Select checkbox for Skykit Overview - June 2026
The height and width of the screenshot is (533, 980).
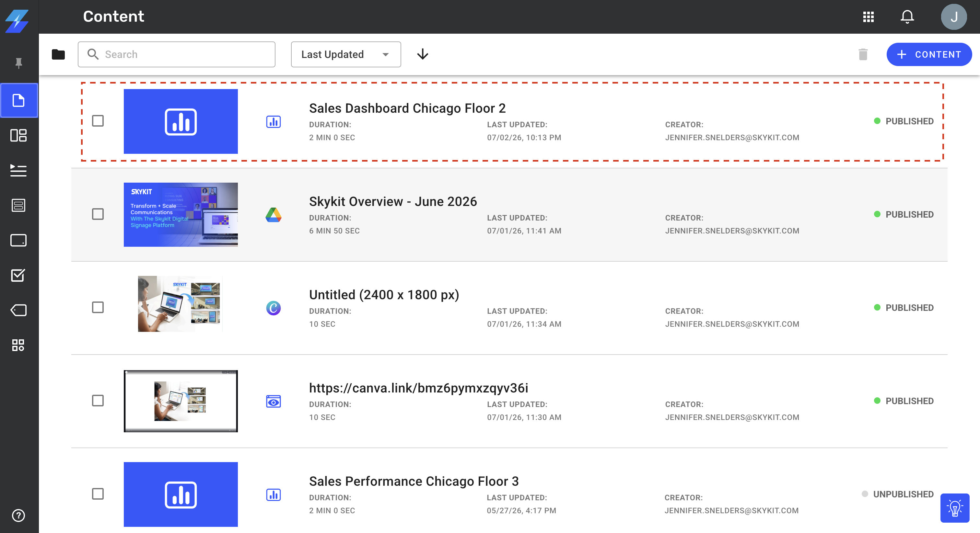coord(98,214)
